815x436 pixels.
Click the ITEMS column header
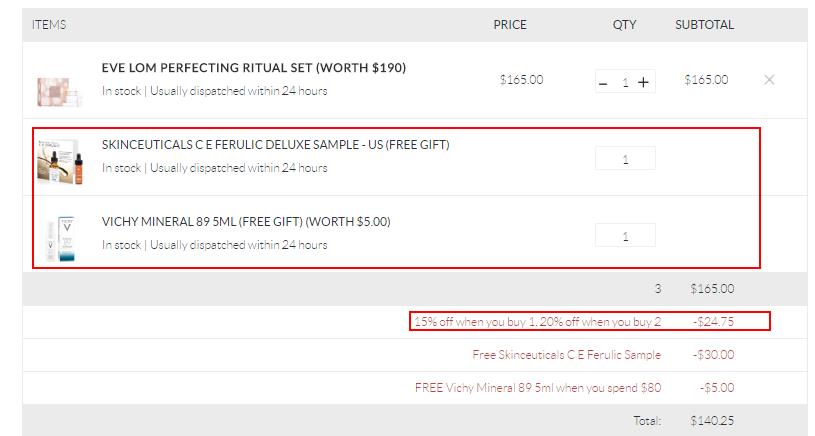(x=49, y=25)
